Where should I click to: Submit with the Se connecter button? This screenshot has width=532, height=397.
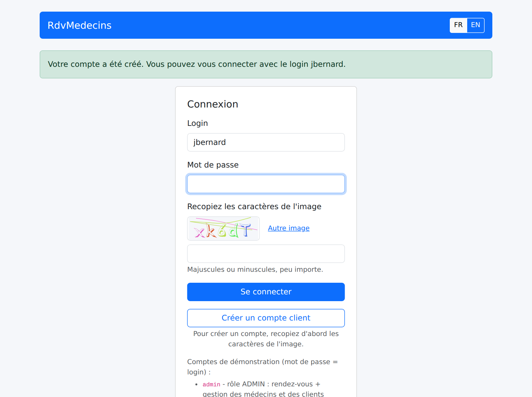(266, 292)
